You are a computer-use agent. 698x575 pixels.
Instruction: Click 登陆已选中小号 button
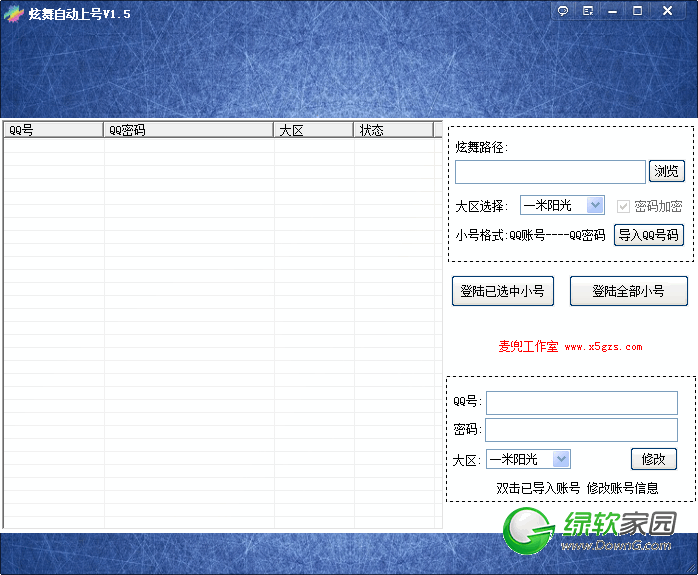503,291
